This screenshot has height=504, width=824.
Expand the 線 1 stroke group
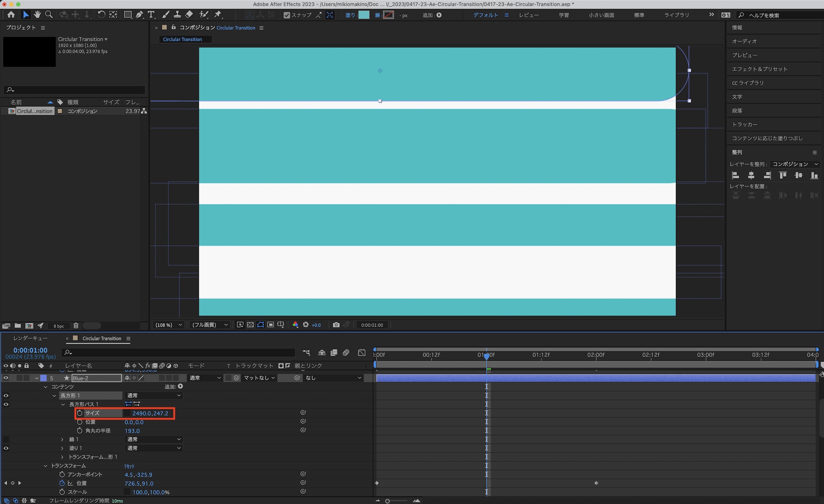click(x=63, y=439)
